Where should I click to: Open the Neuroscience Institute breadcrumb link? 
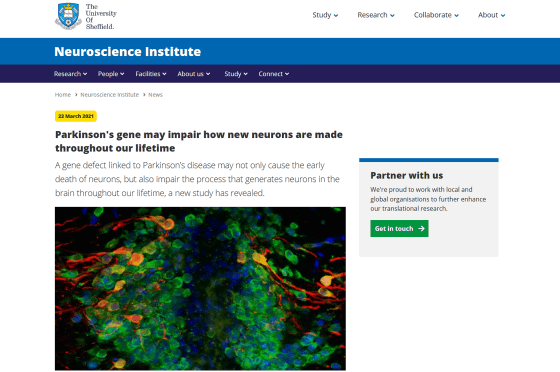click(110, 95)
